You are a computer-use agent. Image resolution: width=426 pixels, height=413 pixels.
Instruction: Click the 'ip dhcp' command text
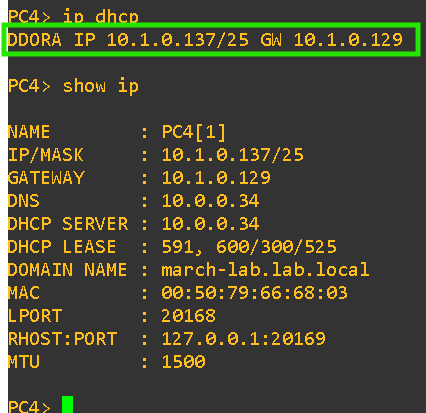pos(101,16)
